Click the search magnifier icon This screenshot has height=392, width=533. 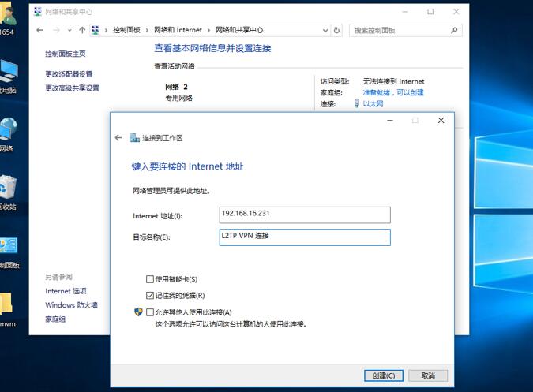[x=455, y=30]
